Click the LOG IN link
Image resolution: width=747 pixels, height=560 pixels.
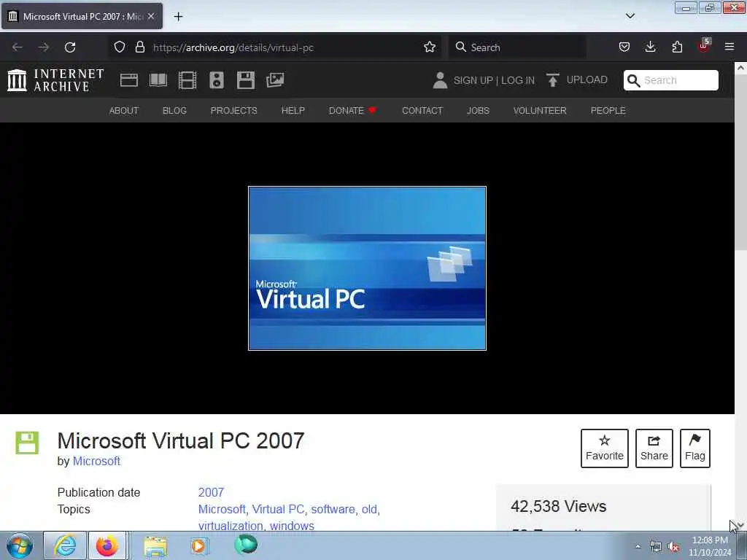tap(518, 80)
